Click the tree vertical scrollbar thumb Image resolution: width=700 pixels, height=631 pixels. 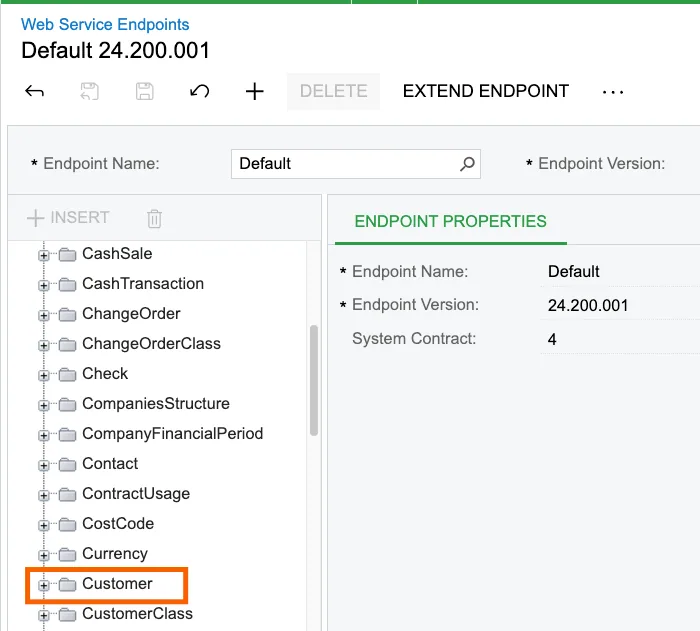pyautogui.click(x=314, y=380)
